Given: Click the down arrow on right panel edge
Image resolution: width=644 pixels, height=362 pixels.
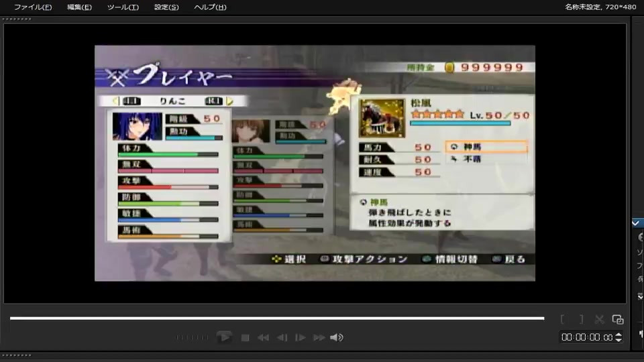Looking at the screenshot, I should 640,296.
